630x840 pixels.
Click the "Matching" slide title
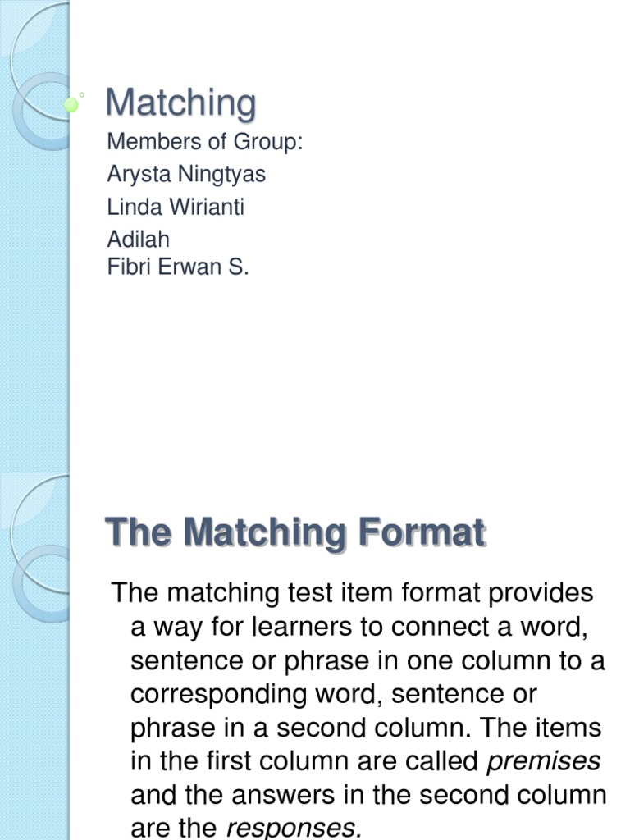181,104
